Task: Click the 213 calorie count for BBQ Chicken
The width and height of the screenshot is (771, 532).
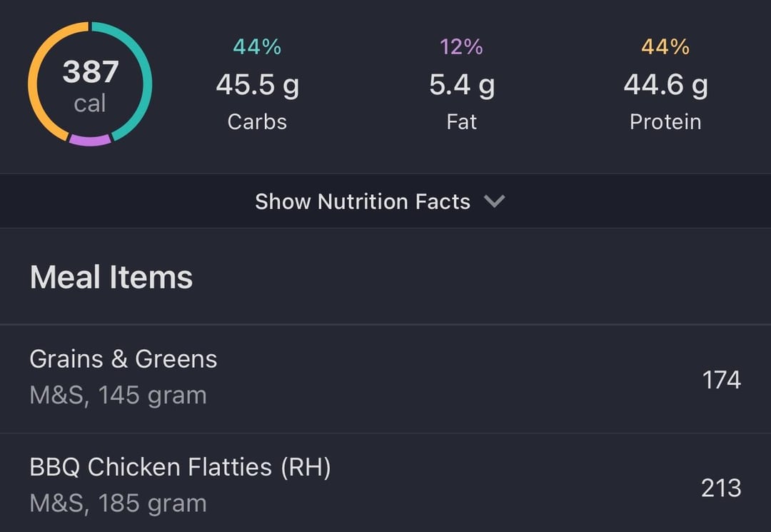Action: [721, 488]
